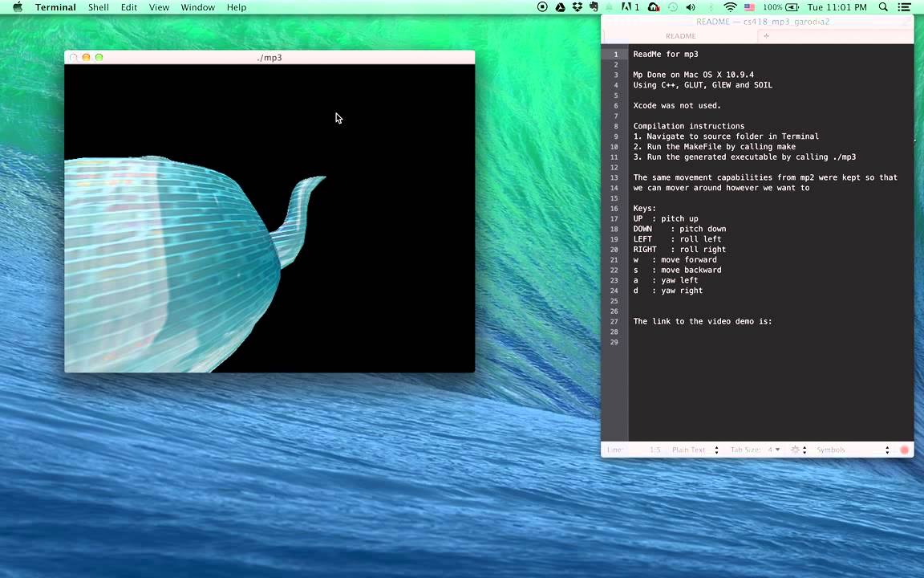Click the 100% battery status icon
Screen dimensions: 924x578
tap(780, 7)
